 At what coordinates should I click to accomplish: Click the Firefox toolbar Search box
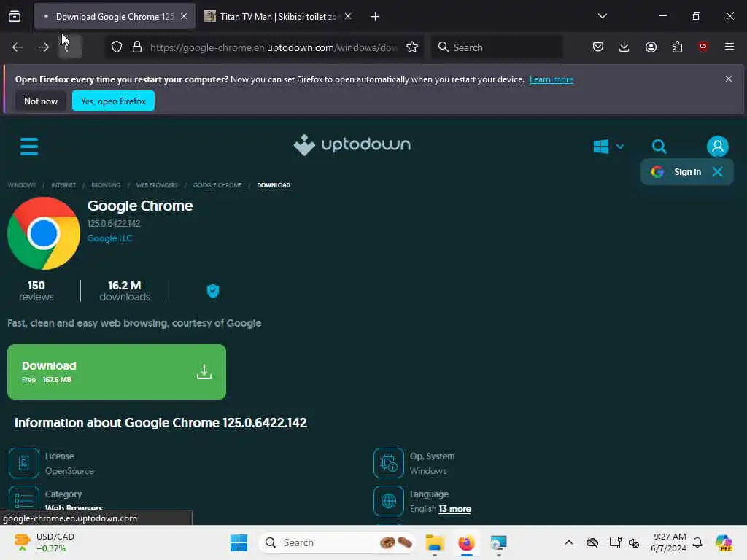[497, 47]
